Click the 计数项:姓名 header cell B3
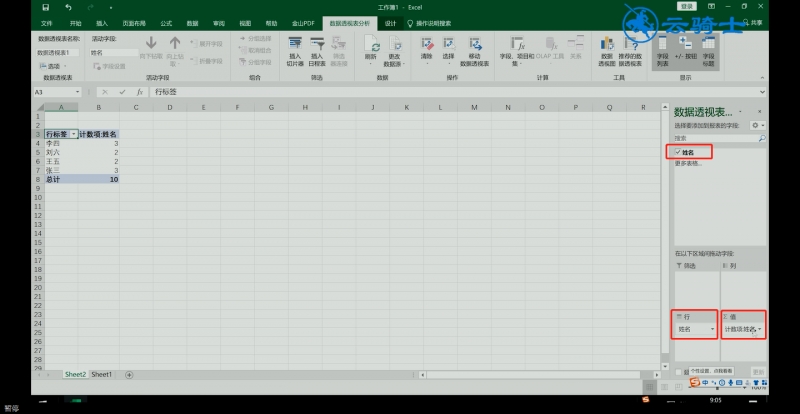The image size is (800, 414). [x=98, y=134]
